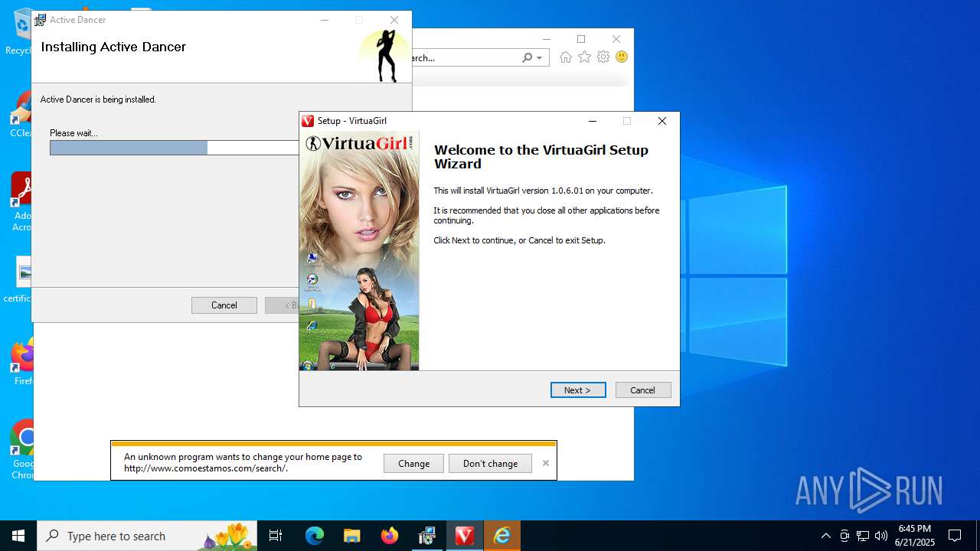
Task: Click Change in home page notification
Action: 413,464
